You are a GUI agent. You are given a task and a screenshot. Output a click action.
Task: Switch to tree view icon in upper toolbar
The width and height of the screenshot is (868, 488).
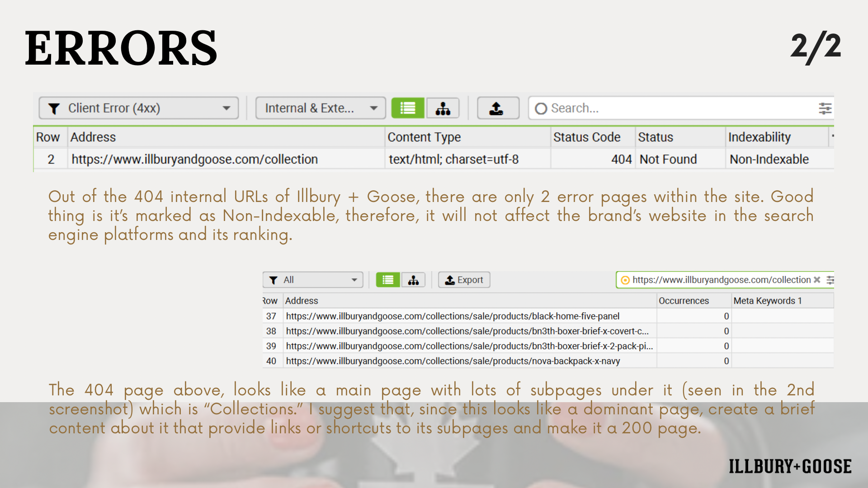click(443, 108)
